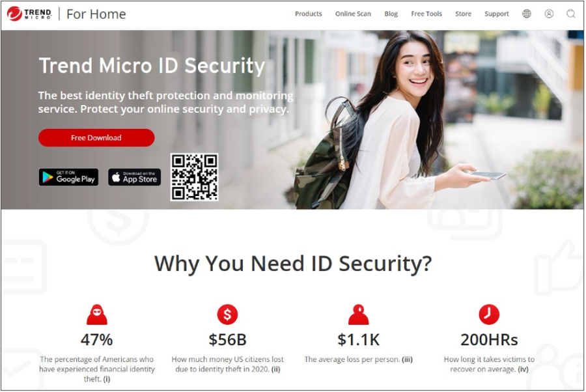Open footnote reference (iv) under 200HRs
The height and width of the screenshot is (392, 586).
coord(523,369)
